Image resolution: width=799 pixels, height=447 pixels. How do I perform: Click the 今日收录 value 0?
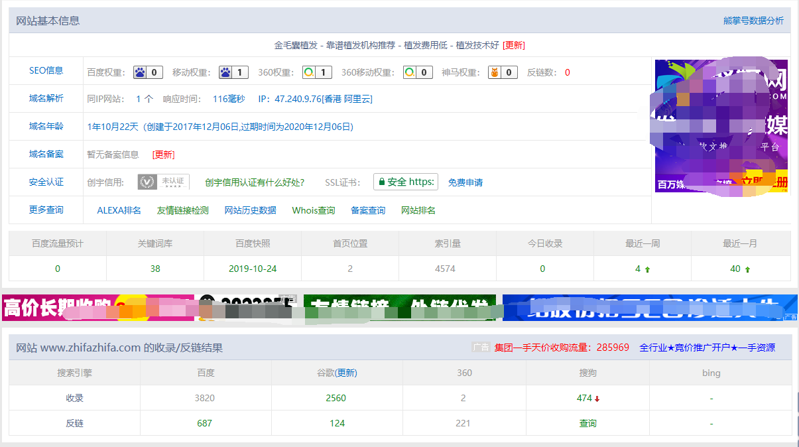coord(542,269)
